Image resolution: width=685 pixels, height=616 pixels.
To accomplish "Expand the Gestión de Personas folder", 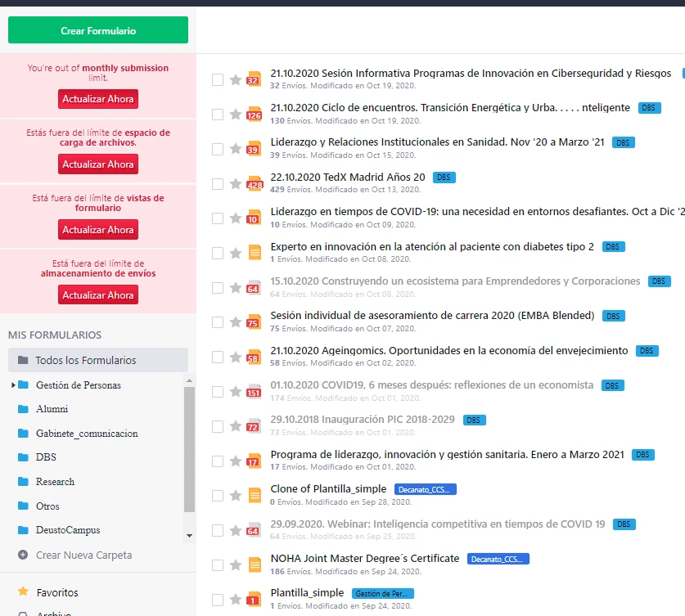I will coord(13,384).
